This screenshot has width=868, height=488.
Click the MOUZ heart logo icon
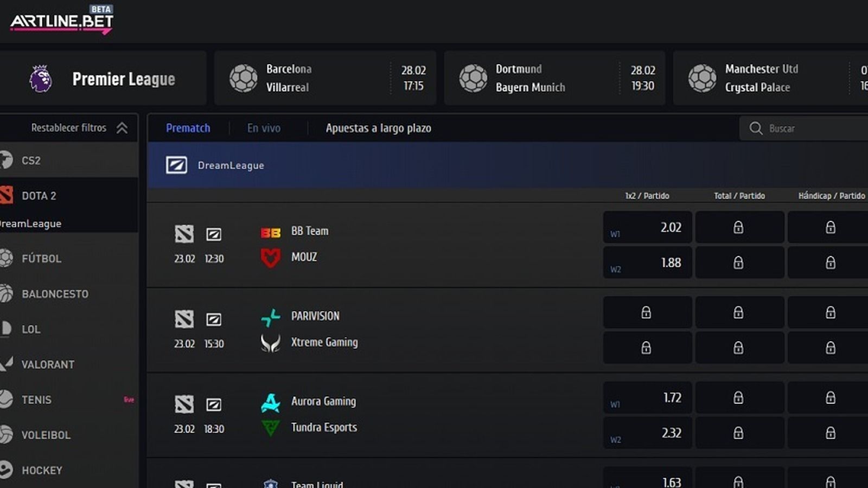(x=270, y=258)
